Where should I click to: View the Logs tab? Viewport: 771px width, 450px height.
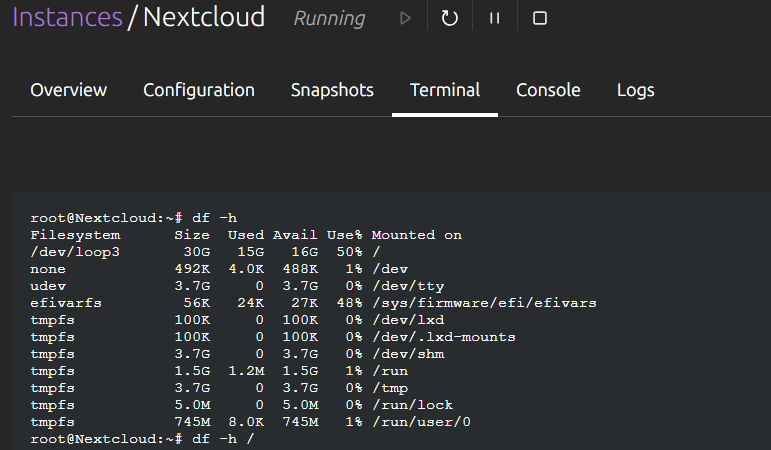(x=636, y=90)
